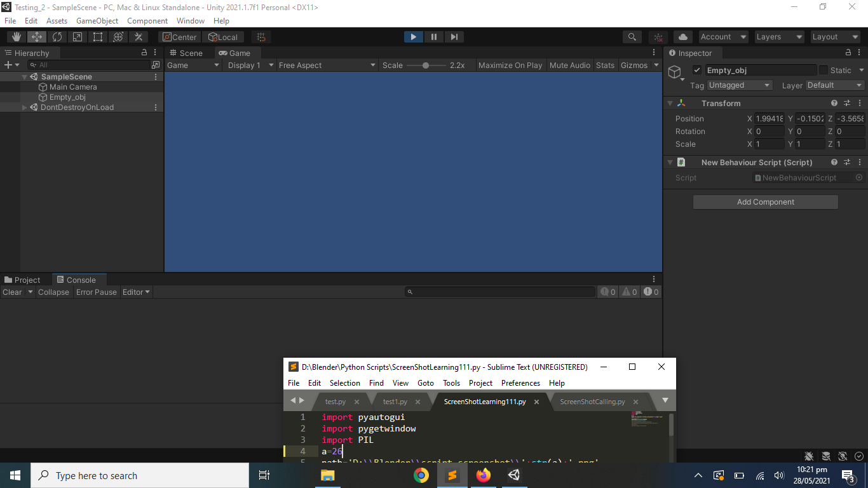
Task: Click the Hierarchy scene-search picker icon
Action: coord(156,65)
